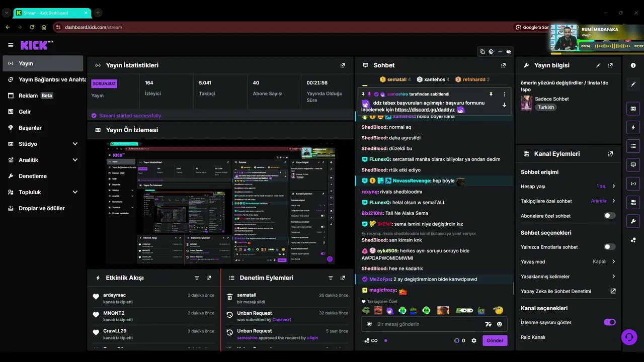644x362 pixels.
Task: Open three-dot menu on pinned message
Action: tap(504, 94)
